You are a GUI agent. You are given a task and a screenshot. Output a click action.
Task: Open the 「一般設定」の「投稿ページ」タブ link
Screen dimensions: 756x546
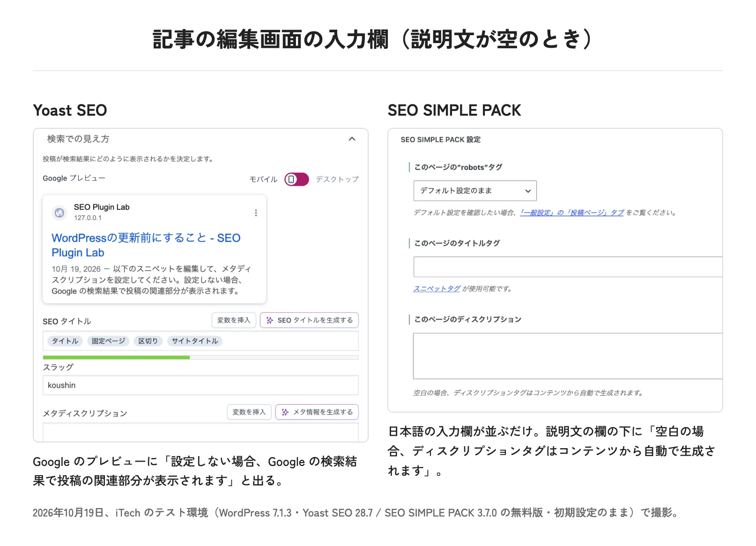pos(572,213)
